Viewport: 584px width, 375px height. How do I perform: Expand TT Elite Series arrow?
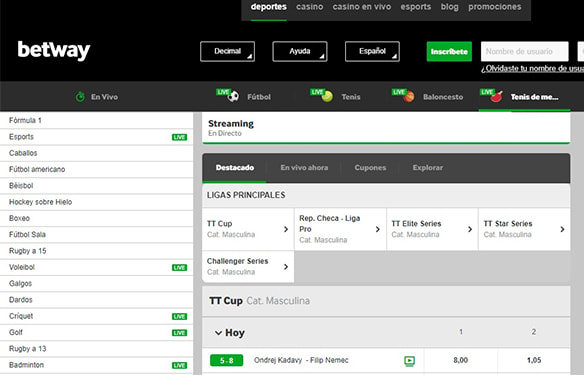(x=470, y=229)
